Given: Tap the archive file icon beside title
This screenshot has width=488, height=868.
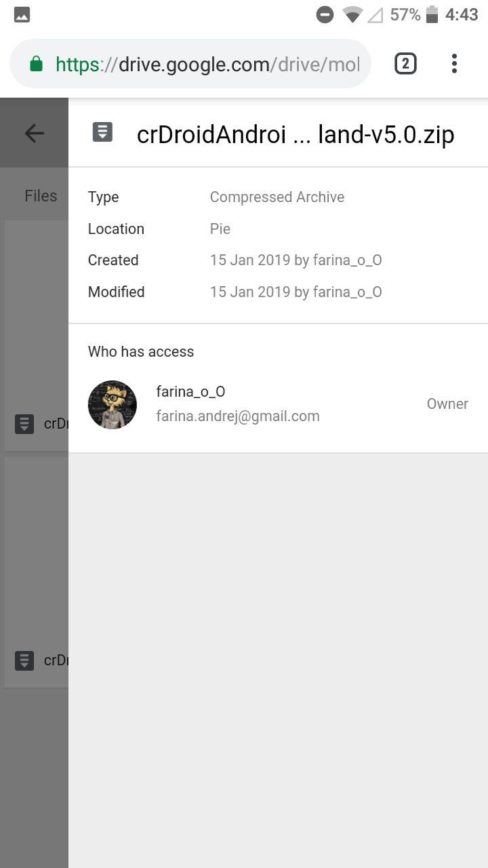Looking at the screenshot, I should pos(102,132).
